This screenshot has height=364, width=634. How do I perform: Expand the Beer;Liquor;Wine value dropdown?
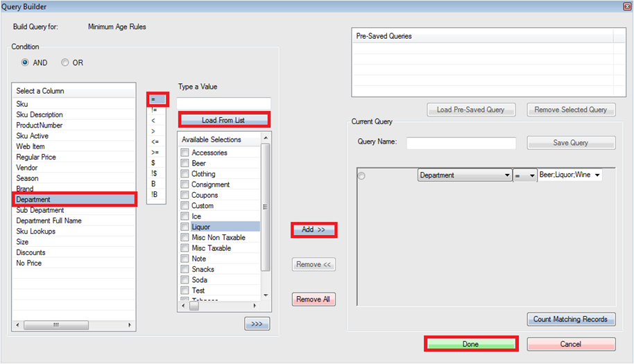pyautogui.click(x=597, y=175)
